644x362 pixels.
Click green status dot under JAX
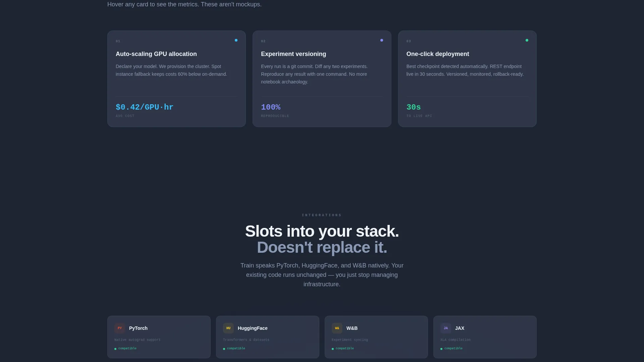pyautogui.click(x=441, y=349)
